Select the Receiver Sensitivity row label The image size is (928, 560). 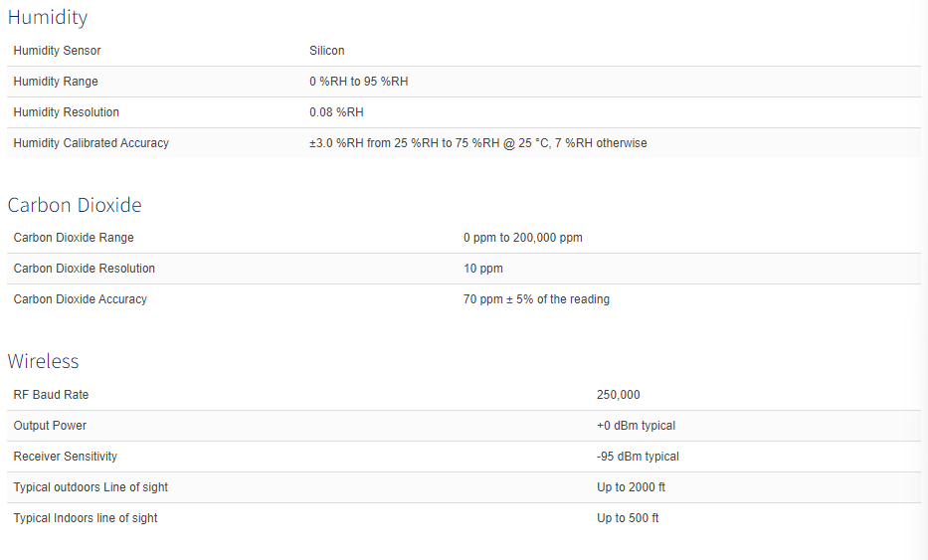coord(65,457)
